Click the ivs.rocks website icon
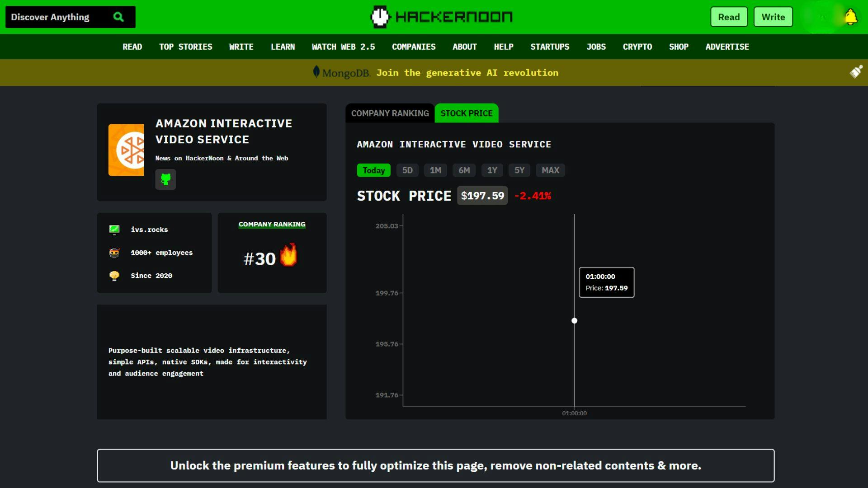 (114, 230)
